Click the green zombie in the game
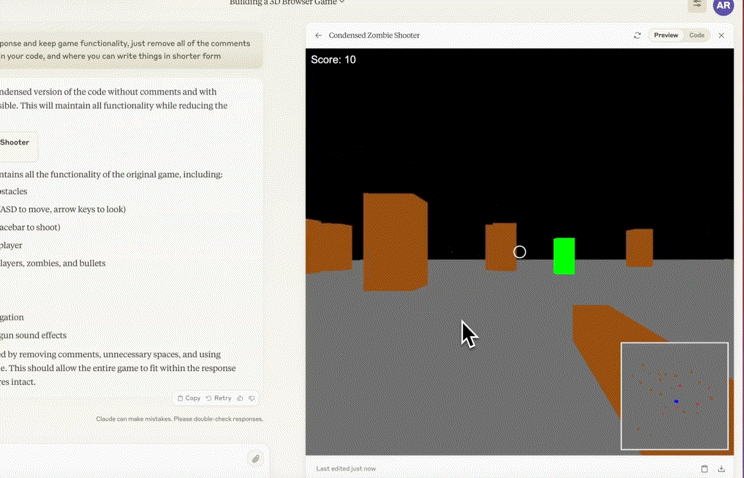 coord(564,255)
